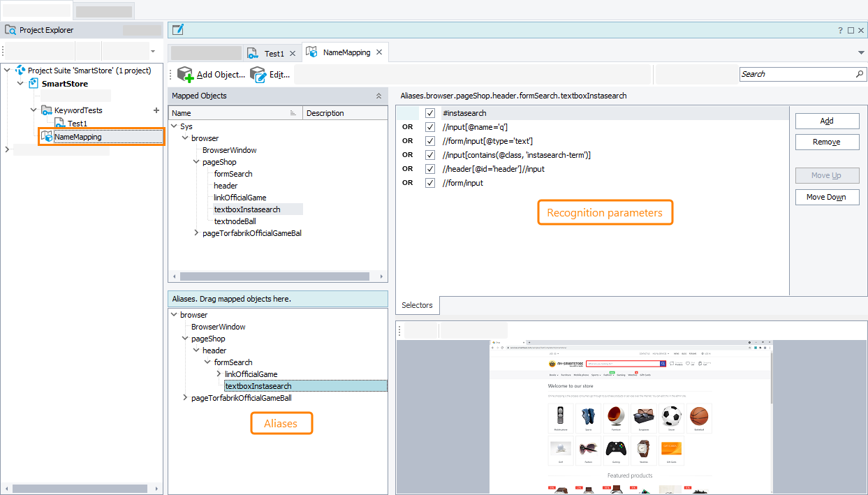
Task: Expand pageTorfabrikOfficialGameBall in Mapped Objects
Action: click(x=196, y=233)
